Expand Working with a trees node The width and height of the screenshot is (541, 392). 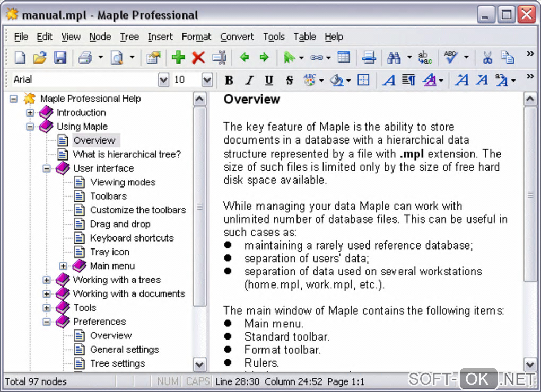[47, 280]
